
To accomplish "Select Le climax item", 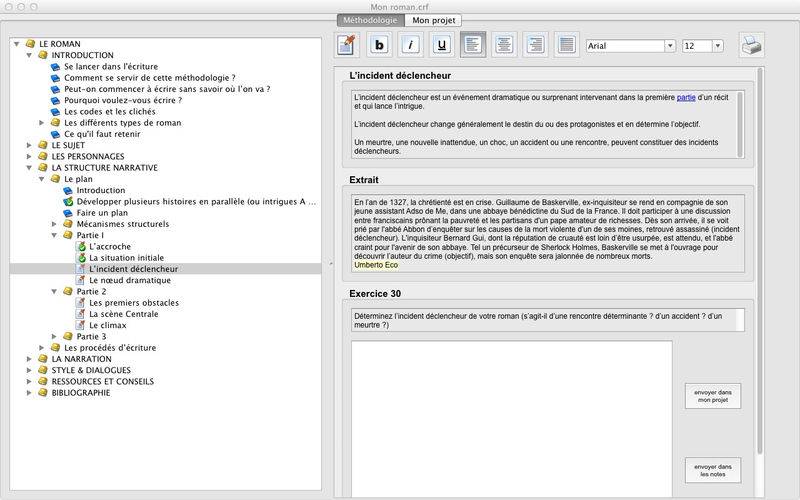I will click(x=108, y=325).
